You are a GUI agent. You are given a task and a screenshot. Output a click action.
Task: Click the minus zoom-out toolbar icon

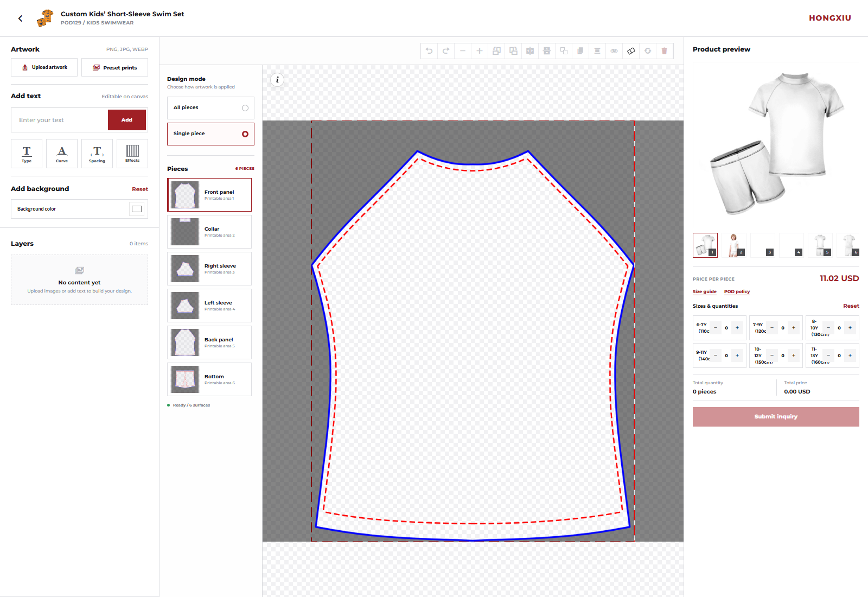(x=463, y=51)
